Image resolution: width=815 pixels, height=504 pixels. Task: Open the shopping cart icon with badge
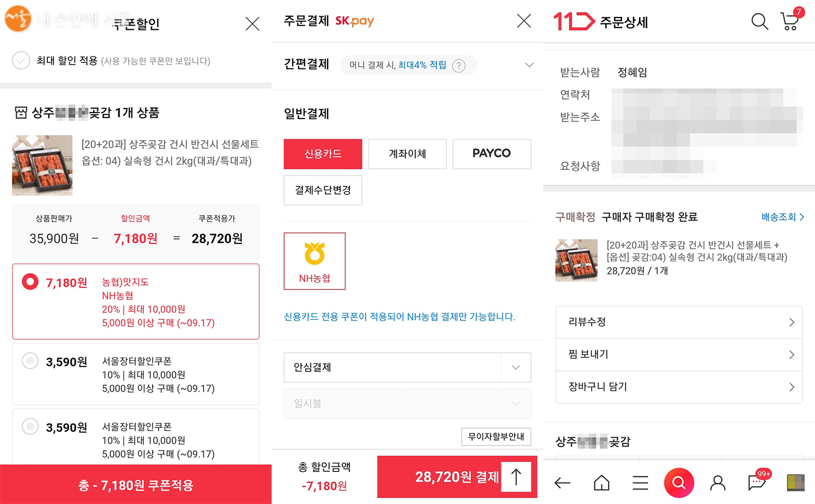click(789, 22)
